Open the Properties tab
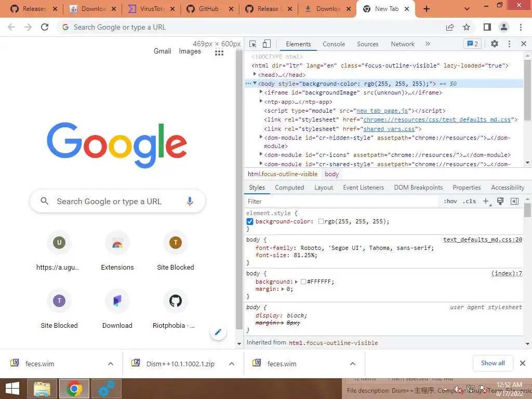 467,188
